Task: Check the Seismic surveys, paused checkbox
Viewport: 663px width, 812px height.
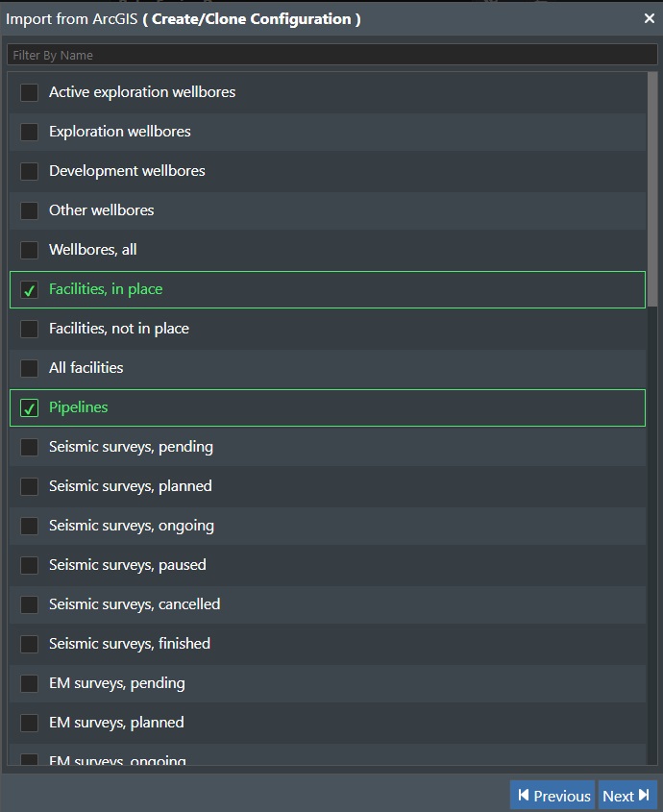Action: pos(29,565)
